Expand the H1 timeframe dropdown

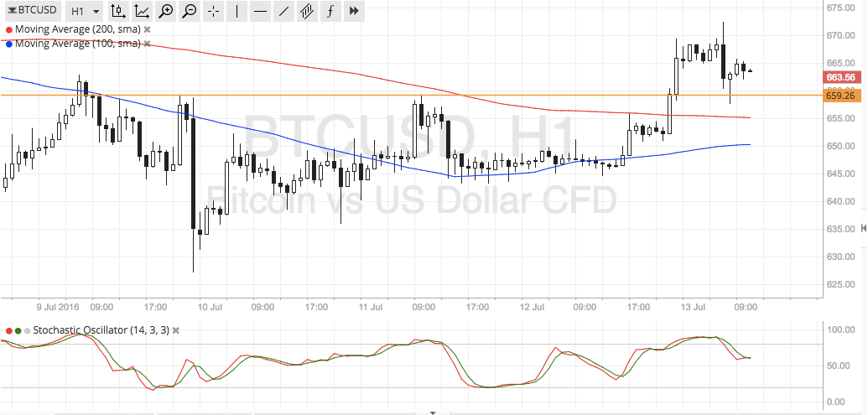click(x=85, y=11)
